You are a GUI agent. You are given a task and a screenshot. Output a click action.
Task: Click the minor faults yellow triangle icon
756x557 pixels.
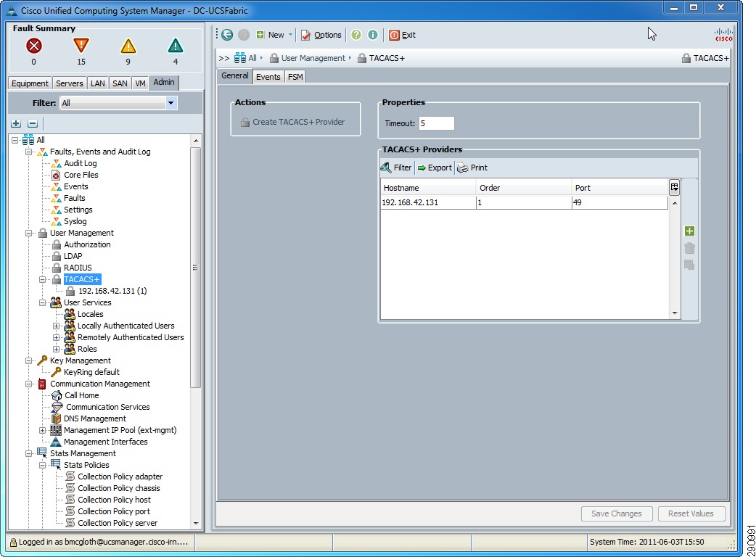click(128, 46)
